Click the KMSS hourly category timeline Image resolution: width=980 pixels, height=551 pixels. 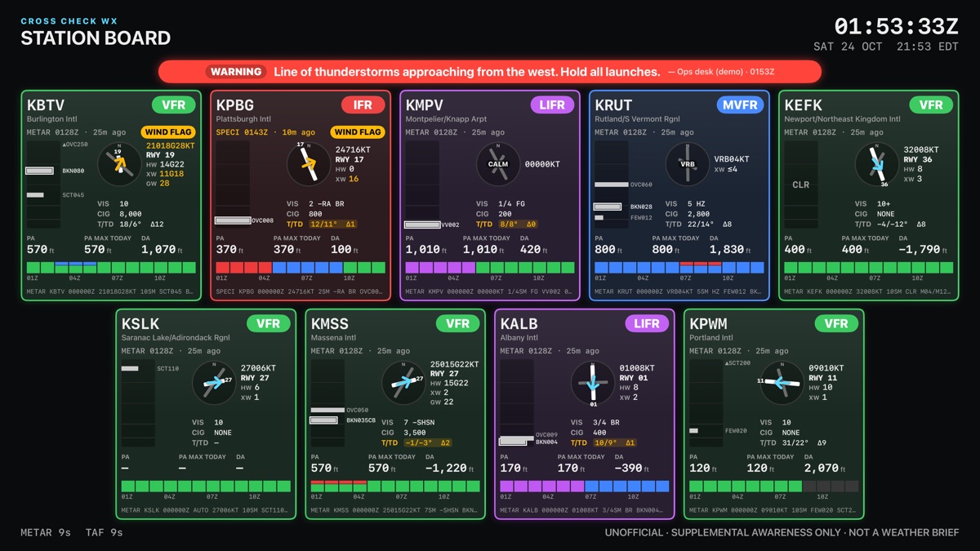tap(395, 486)
